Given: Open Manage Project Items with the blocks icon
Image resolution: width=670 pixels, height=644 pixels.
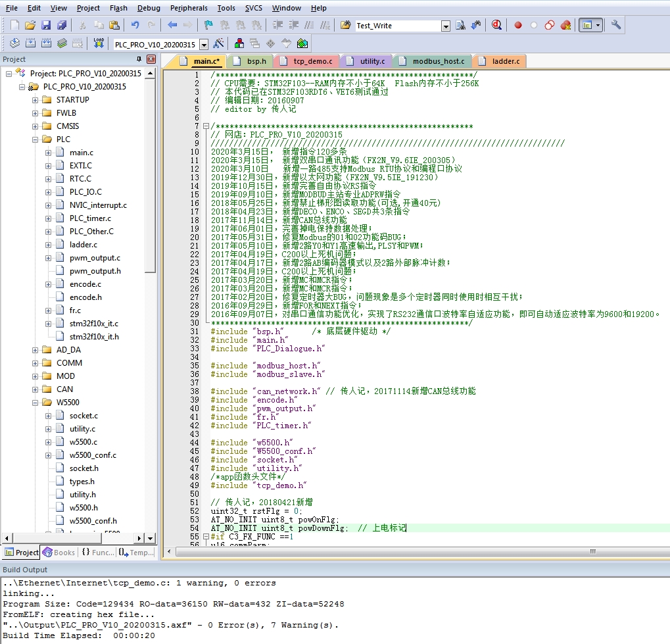Looking at the screenshot, I should [x=239, y=43].
